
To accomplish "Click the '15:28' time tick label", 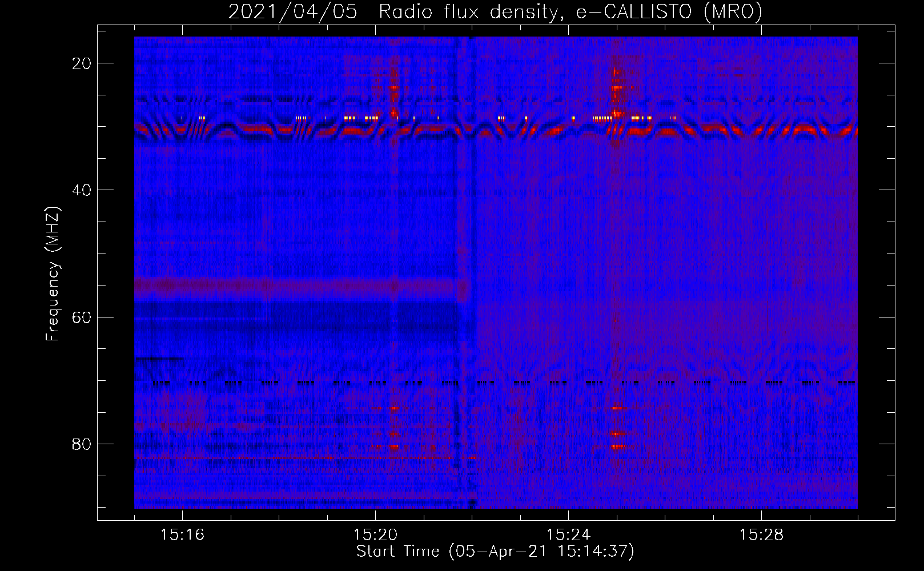I will pos(761,534).
